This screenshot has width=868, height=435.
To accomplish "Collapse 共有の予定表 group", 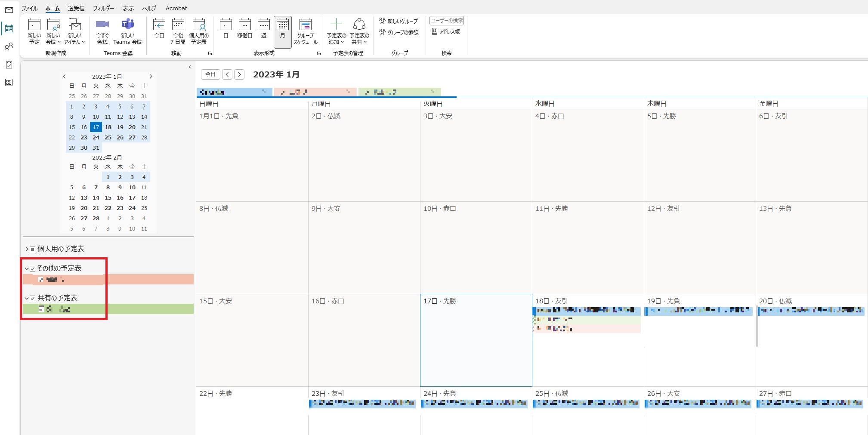I will point(27,298).
